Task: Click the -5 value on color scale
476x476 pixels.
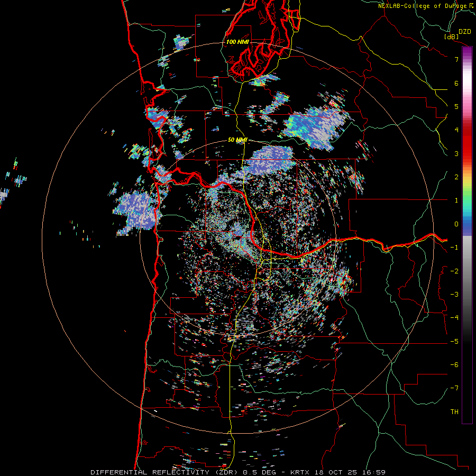Action: pyautogui.click(x=454, y=342)
